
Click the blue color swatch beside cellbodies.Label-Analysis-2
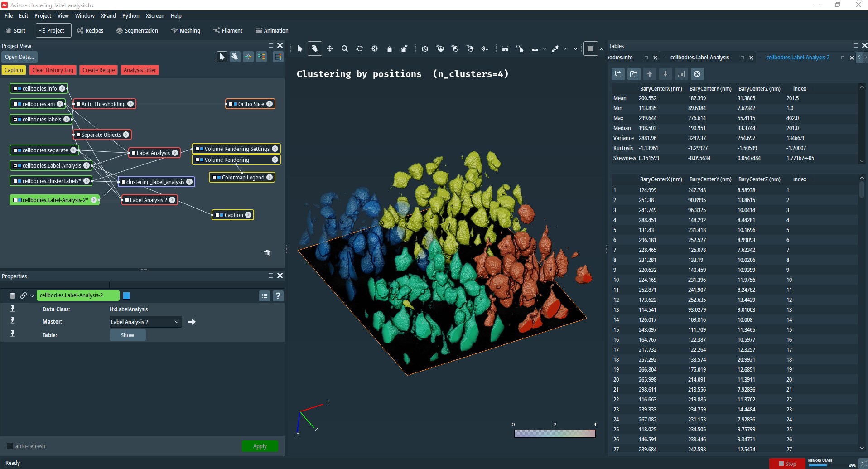[127, 295]
